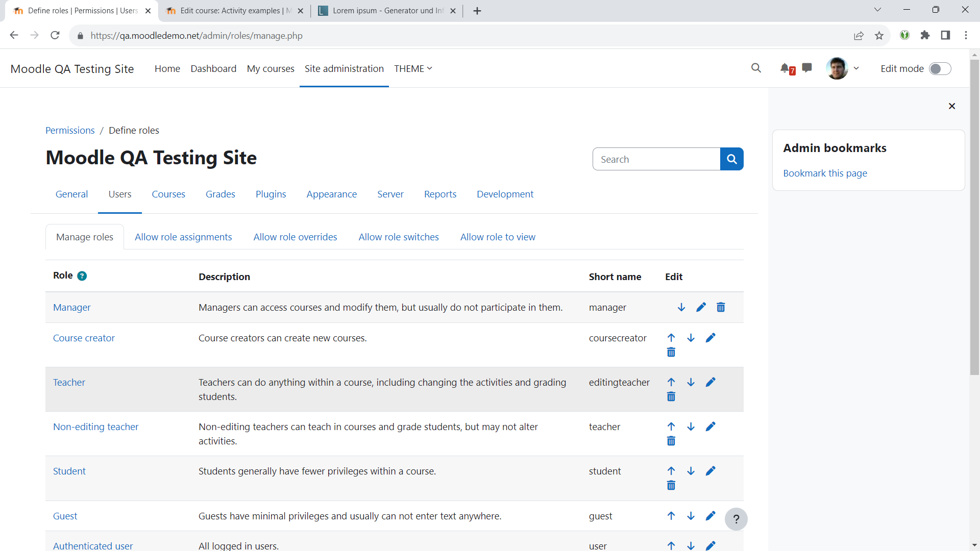Open the notifications bell
Image resolution: width=980 pixels, height=551 pixels.
[785, 68]
